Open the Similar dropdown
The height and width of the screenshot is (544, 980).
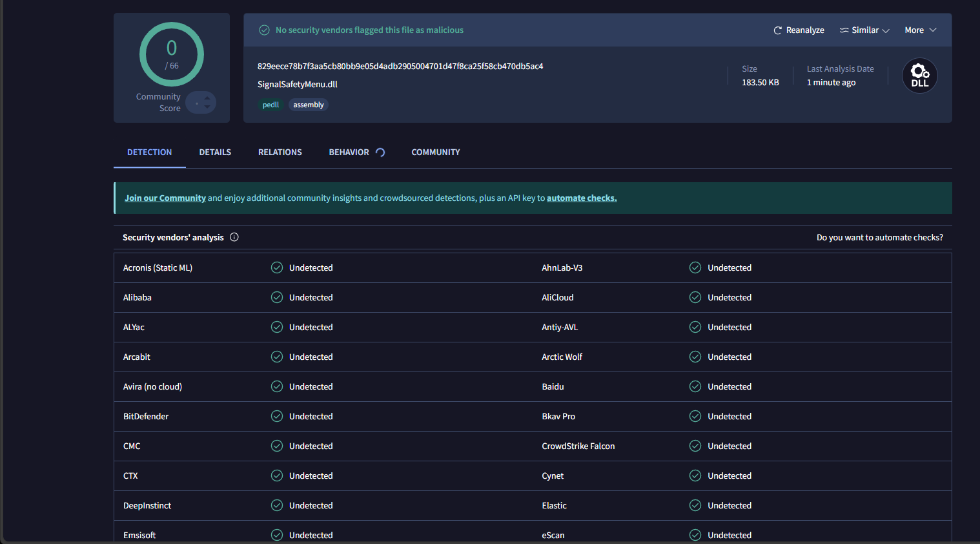[864, 30]
